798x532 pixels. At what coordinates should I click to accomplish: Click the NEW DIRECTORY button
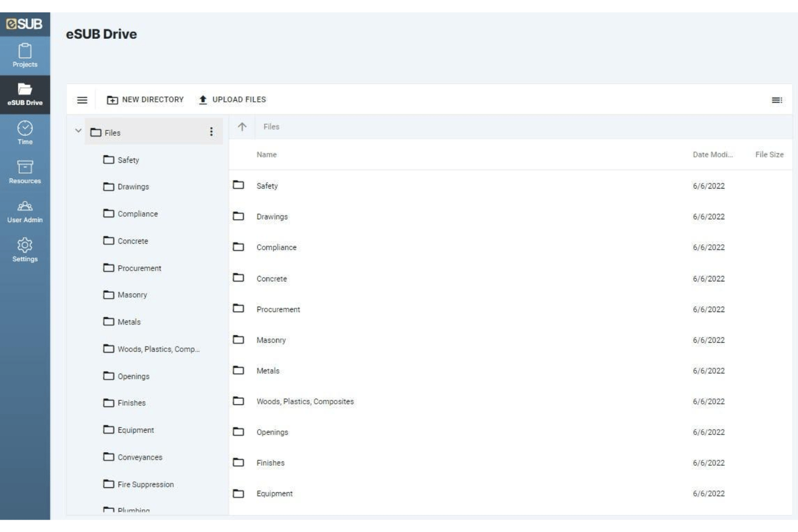coord(145,100)
